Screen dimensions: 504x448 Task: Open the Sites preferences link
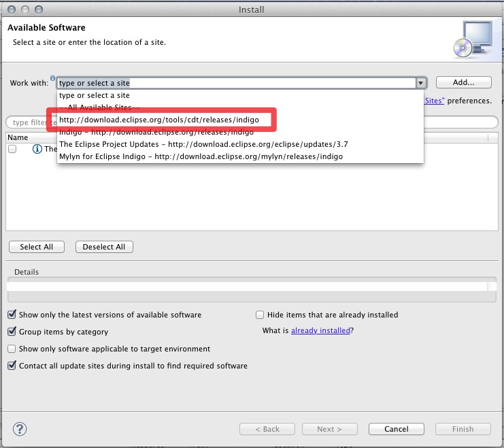[x=434, y=101]
